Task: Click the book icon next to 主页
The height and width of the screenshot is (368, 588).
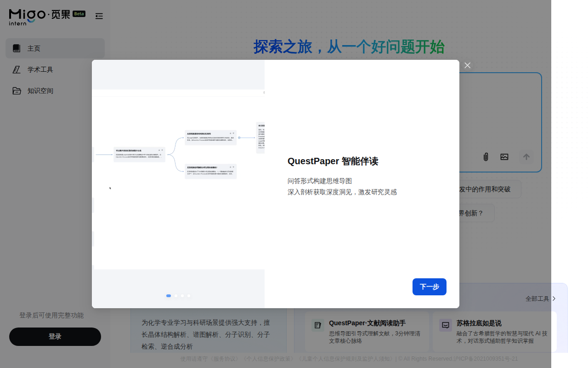Action: click(x=17, y=48)
